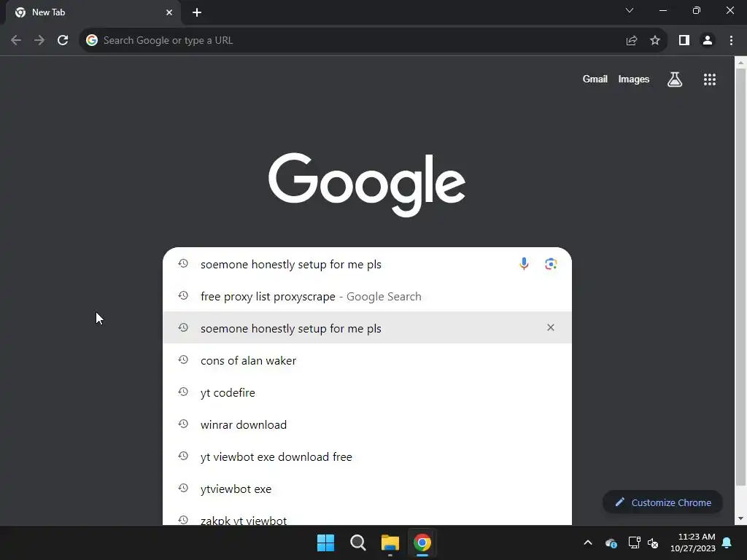Viewport: 747px width, 560px height.
Task: Click OneDrive cloud tray icon
Action: pyautogui.click(x=611, y=542)
